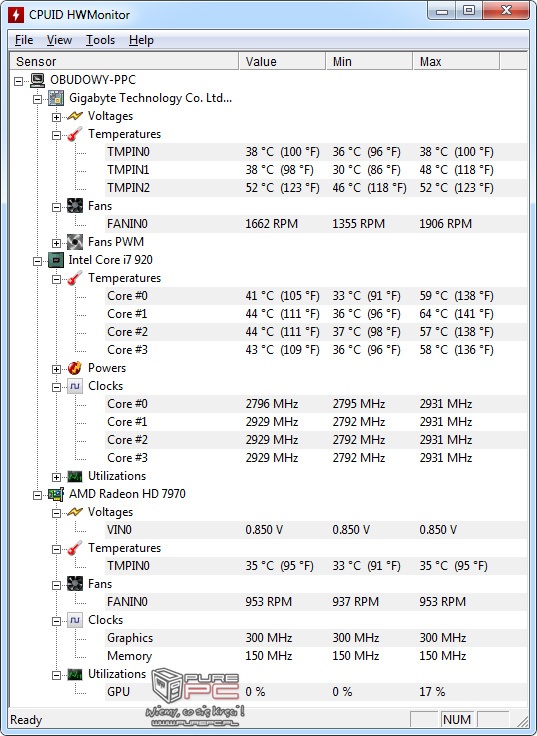Viewport: 537px width, 736px height.
Task: Click the Radeon Clocks waveform icon
Action: point(75,620)
